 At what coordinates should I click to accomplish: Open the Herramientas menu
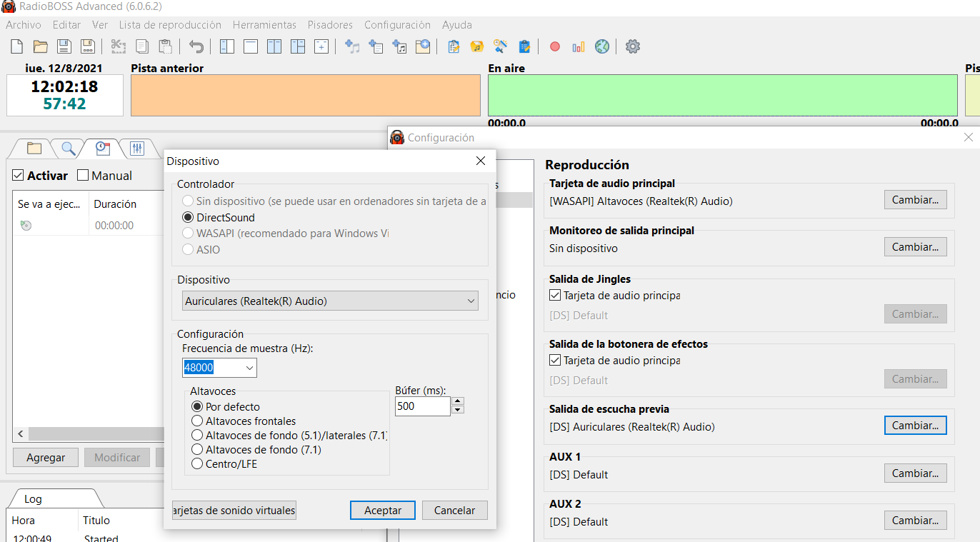[264, 25]
